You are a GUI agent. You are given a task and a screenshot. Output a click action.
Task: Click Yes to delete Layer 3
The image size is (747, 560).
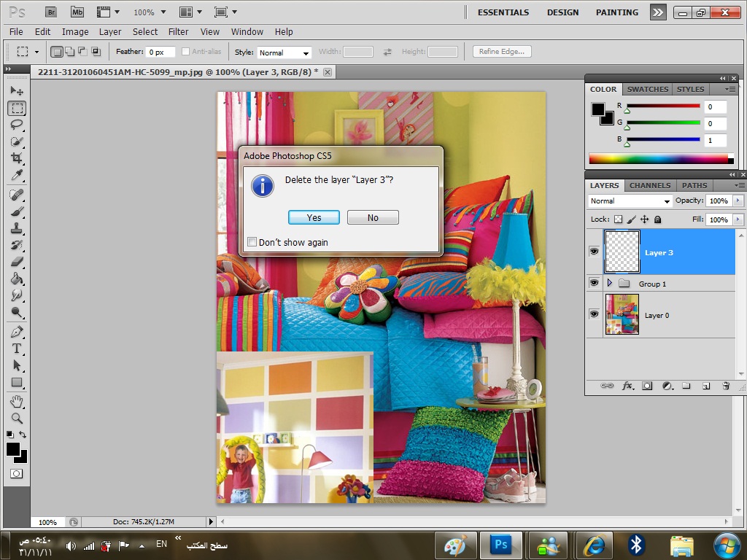(314, 217)
